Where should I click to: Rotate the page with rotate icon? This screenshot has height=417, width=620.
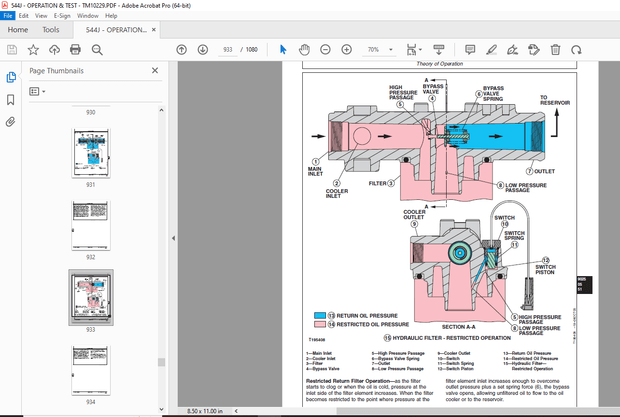click(x=576, y=49)
